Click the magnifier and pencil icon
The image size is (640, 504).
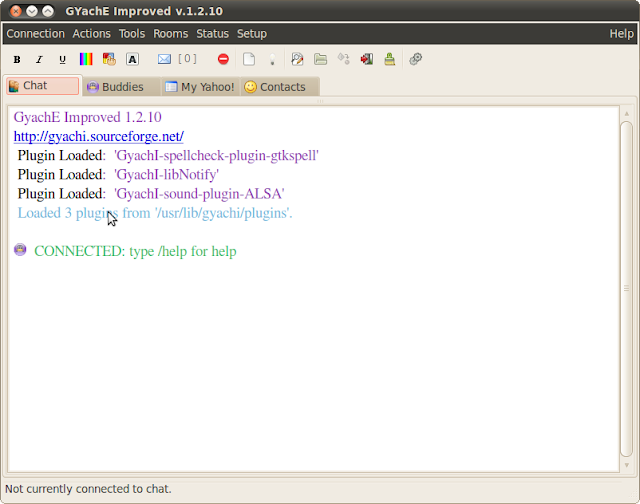click(297, 59)
